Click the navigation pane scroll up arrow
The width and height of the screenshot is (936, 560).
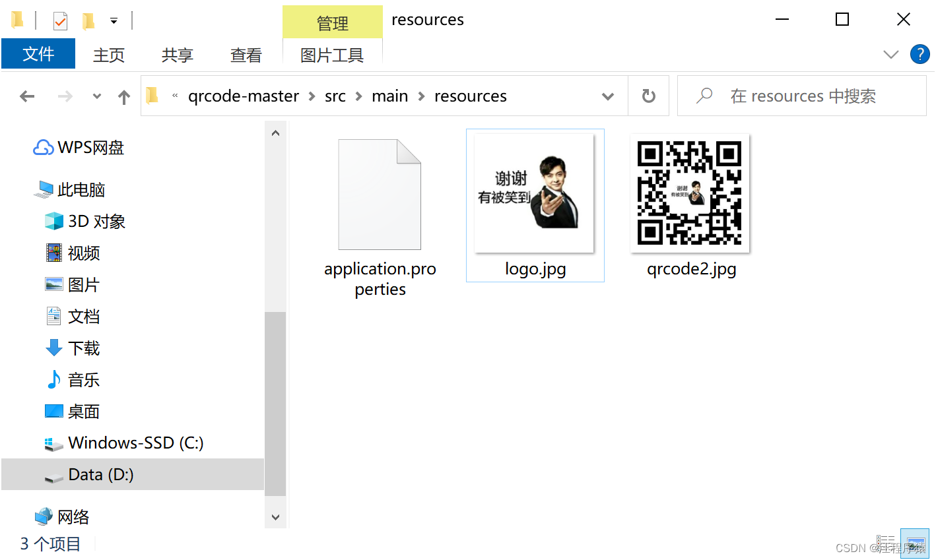275,133
